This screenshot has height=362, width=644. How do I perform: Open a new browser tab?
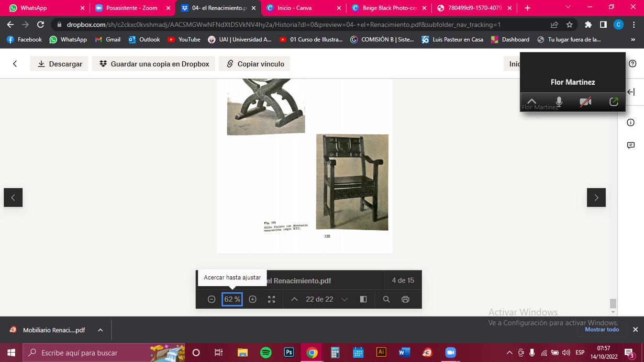pos(527,8)
